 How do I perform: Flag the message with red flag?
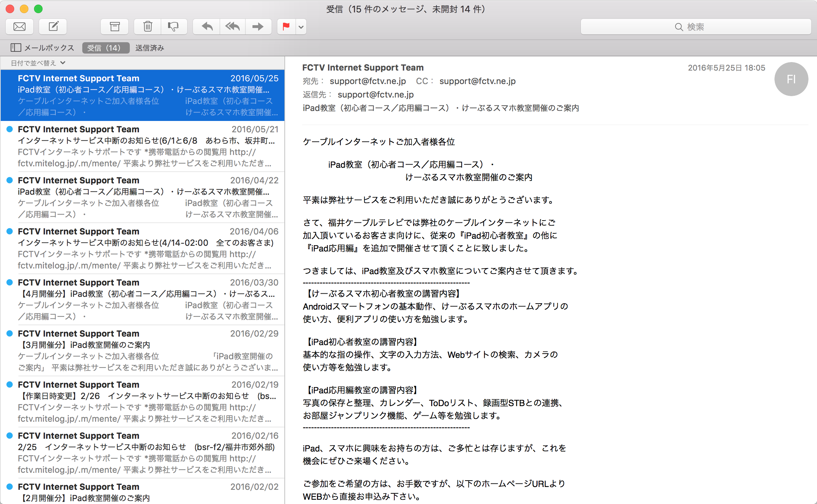coord(286,27)
